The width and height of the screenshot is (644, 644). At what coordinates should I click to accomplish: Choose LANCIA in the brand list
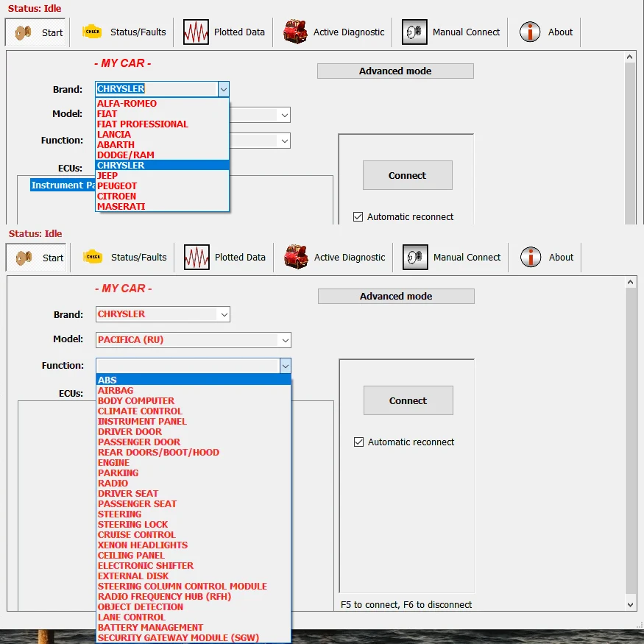coord(162,134)
